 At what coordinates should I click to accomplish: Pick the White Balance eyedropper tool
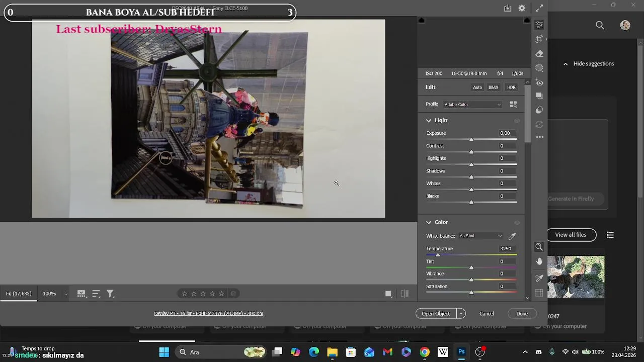(x=512, y=236)
